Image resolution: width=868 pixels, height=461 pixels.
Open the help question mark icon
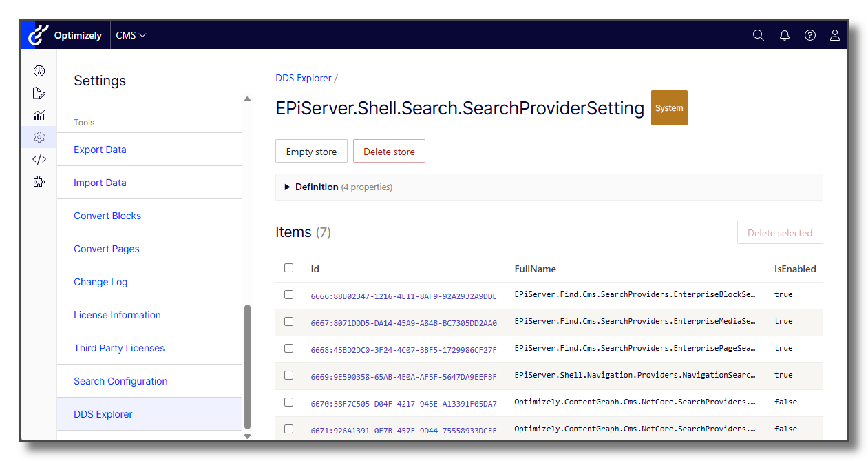click(x=810, y=35)
